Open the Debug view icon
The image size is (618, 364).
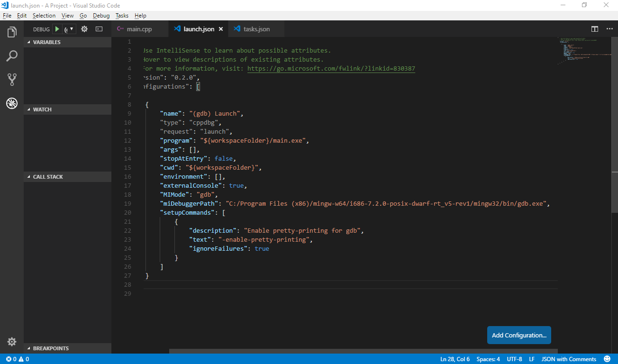click(x=12, y=103)
